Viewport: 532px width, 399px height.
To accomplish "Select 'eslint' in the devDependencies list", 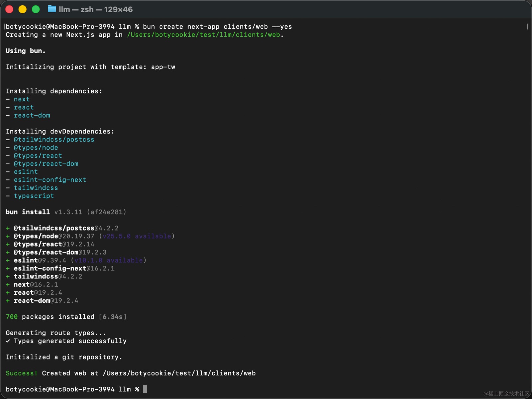I will 26,172.
